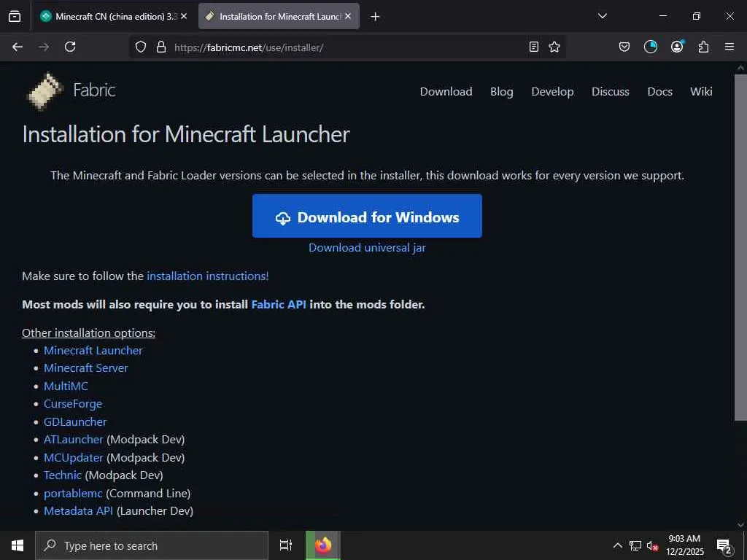Click the muted volume tray icon

click(652, 545)
